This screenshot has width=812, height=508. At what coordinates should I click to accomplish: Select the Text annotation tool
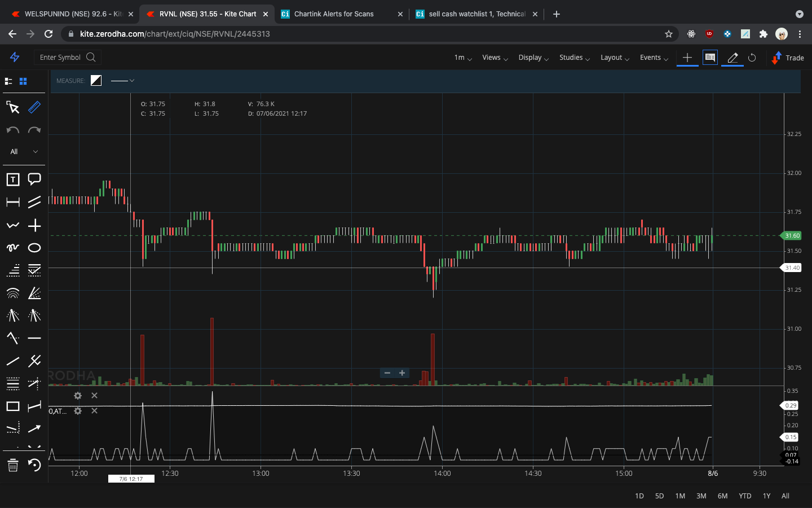[x=12, y=179]
